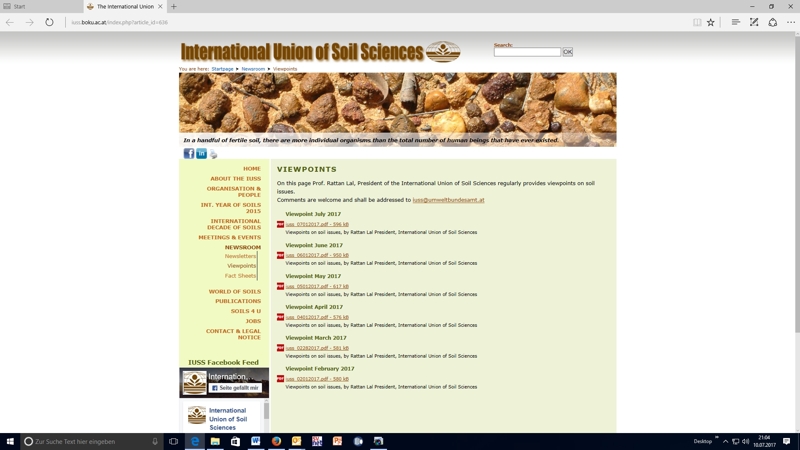Open the Edge Hub icon
The height and width of the screenshot is (450, 800).
coord(735,22)
